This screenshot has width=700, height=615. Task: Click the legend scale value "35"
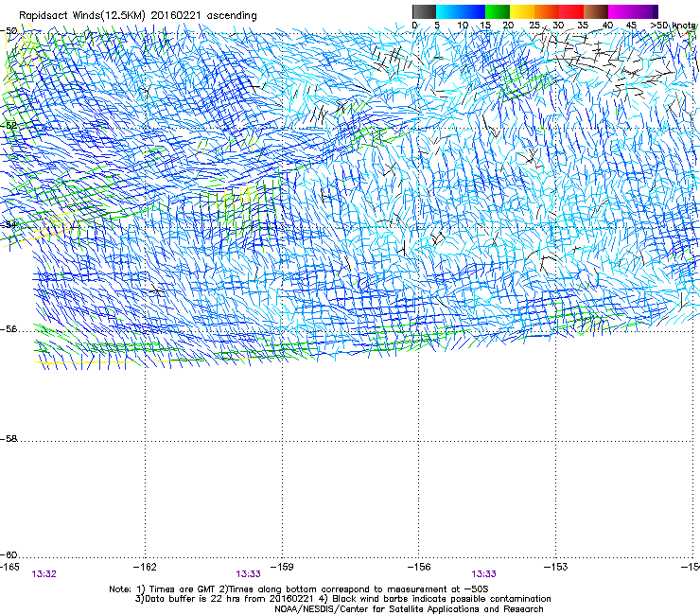click(583, 26)
